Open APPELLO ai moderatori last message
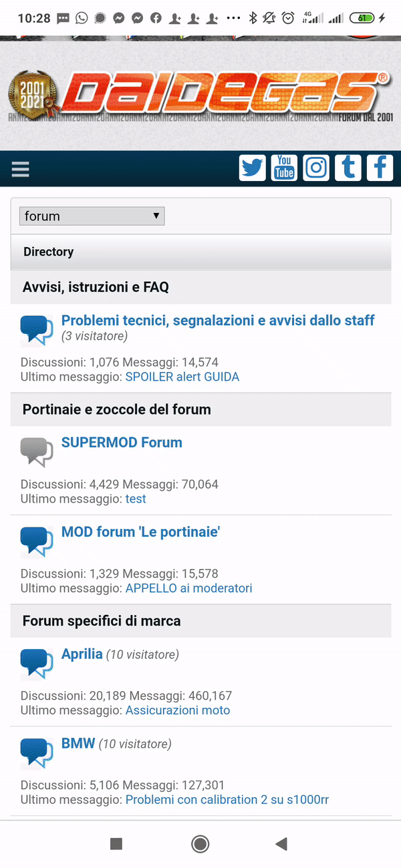Screen dimensions: 401x868 (189, 588)
